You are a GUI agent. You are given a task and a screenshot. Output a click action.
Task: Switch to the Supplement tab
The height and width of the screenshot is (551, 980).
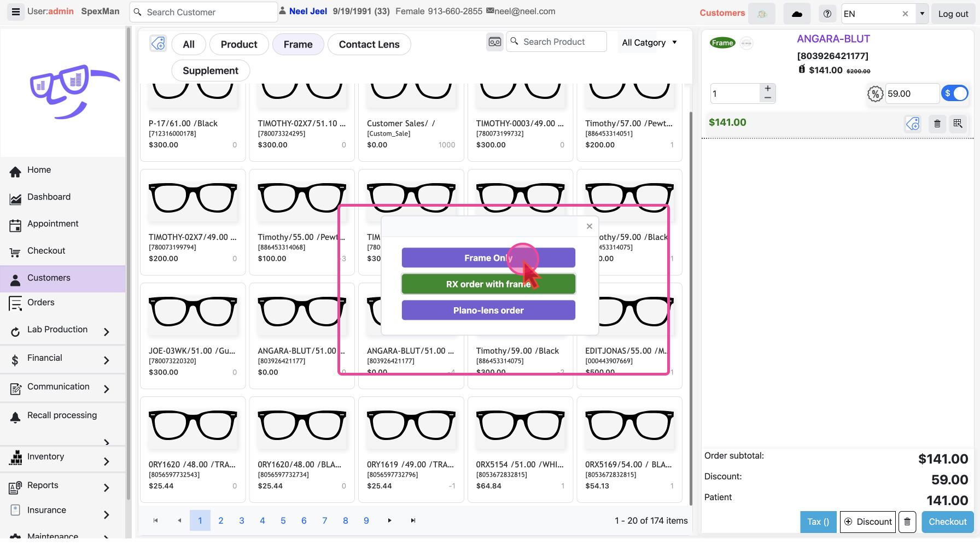(211, 71)
